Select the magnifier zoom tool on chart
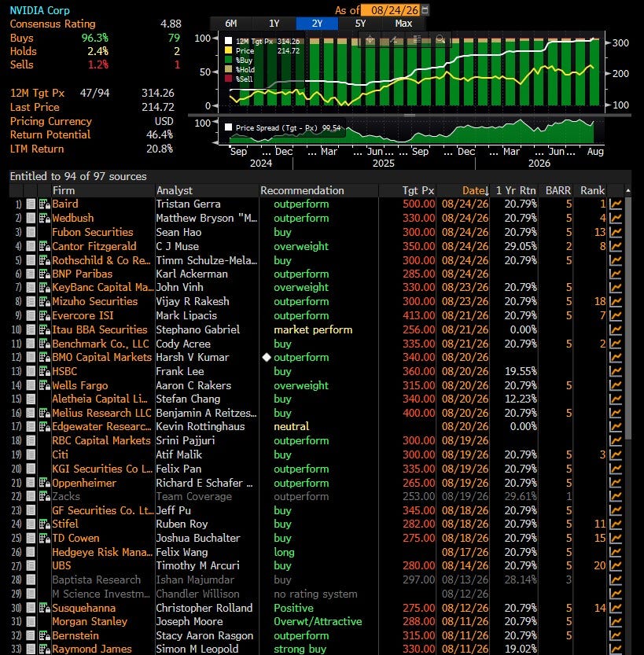The image size is (644, 655). (440, 39)
